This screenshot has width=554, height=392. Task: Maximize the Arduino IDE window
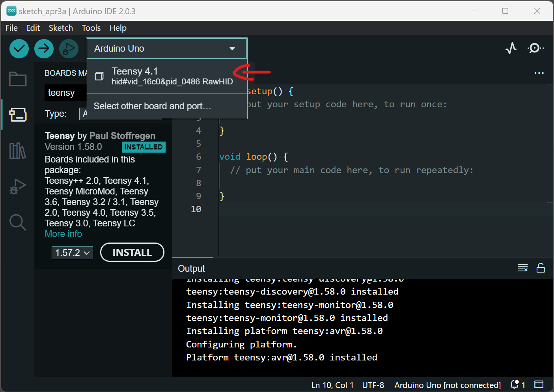point(505,11)
